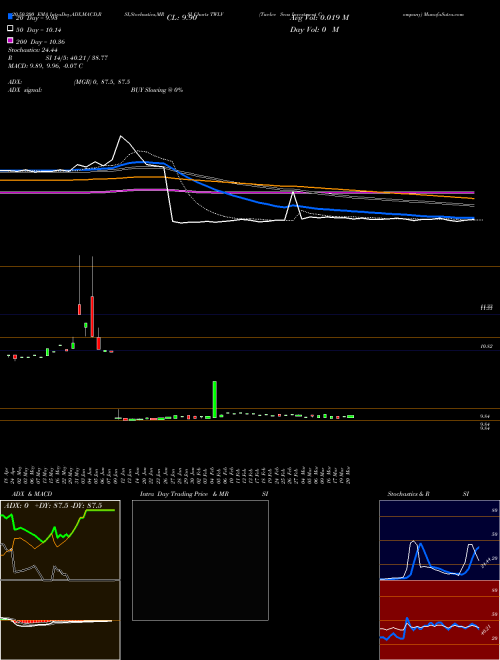Screen dimensions: 500x660
Task: Click the blue 20 Day legend swatch
Action: [11, 17]
